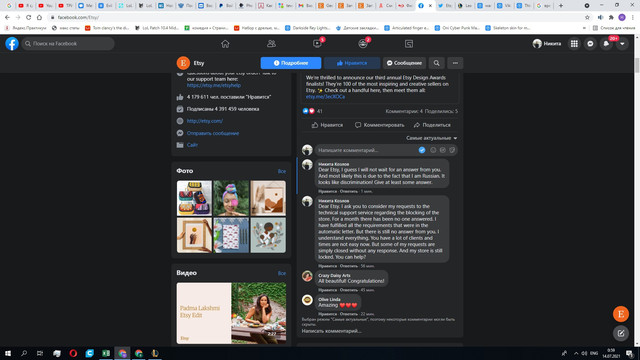
Task: Go to the Home feed icon
Action: click(225, 44)
